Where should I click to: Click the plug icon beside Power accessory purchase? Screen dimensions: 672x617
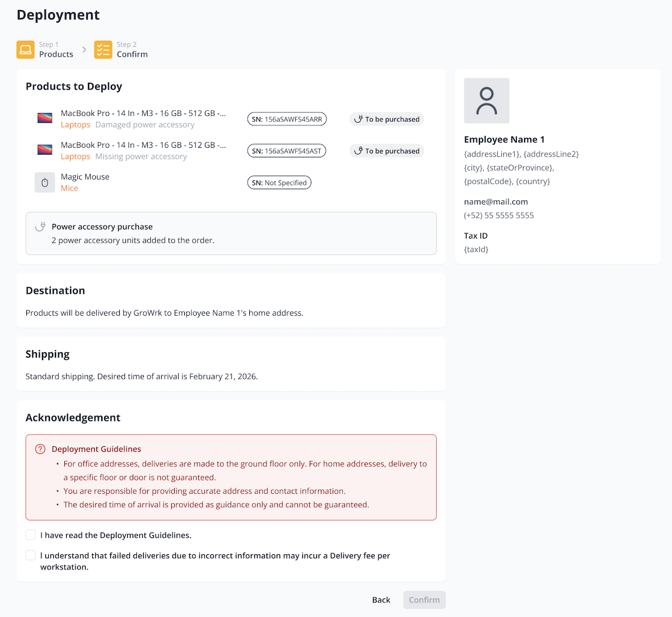pos(40,227)
